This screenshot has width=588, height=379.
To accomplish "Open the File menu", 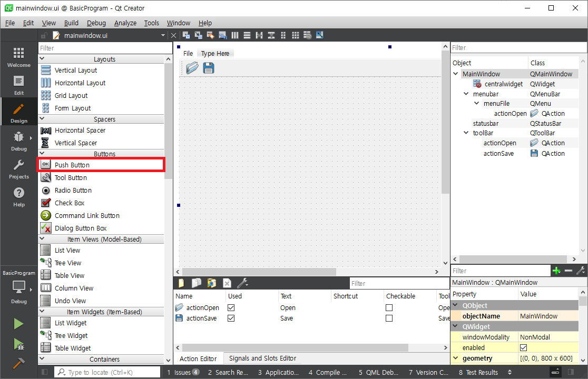I will 10,23.
